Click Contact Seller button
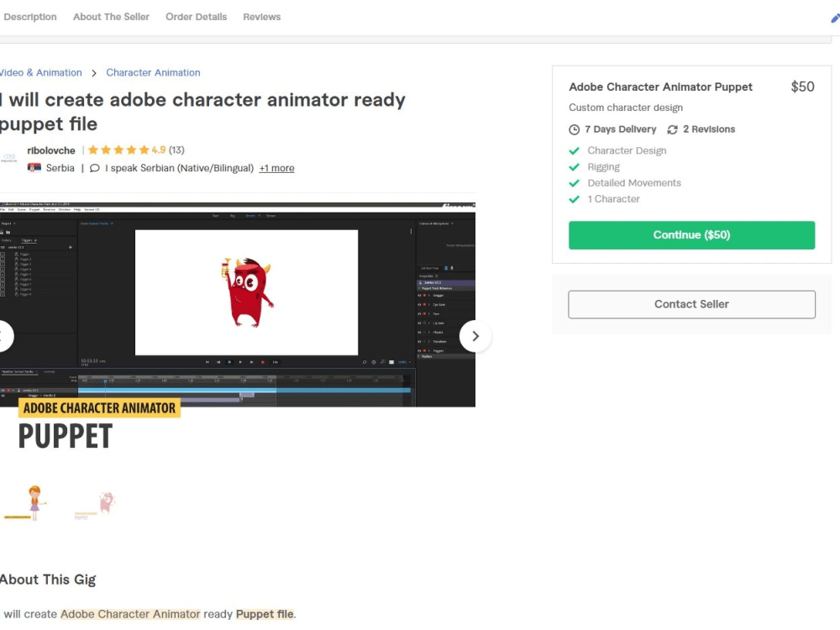Image resolution: width=840 pixels, height=630 pixels. (x=691, y=304)
